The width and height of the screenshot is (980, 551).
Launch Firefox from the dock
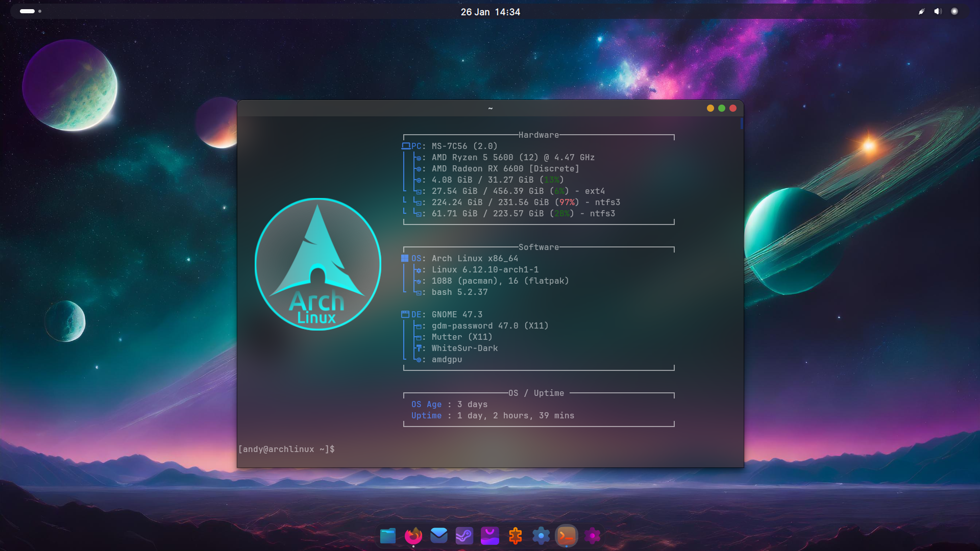click(413, 536)
